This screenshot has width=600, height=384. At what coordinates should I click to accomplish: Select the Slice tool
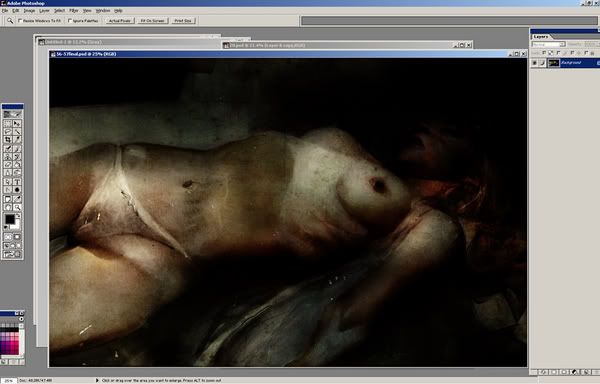click(x=17, y=140)
